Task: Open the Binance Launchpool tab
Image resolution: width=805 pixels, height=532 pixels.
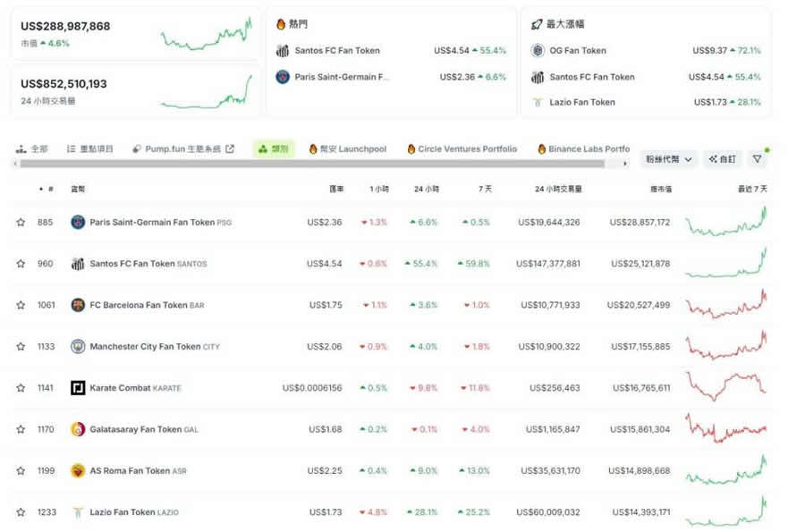Action: point(348,148)
